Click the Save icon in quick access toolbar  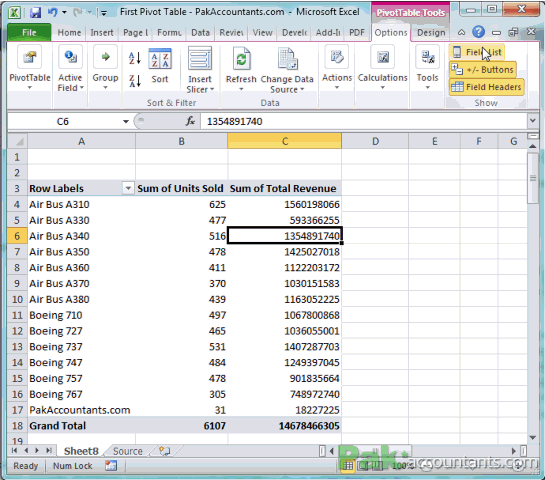point(35,13)
